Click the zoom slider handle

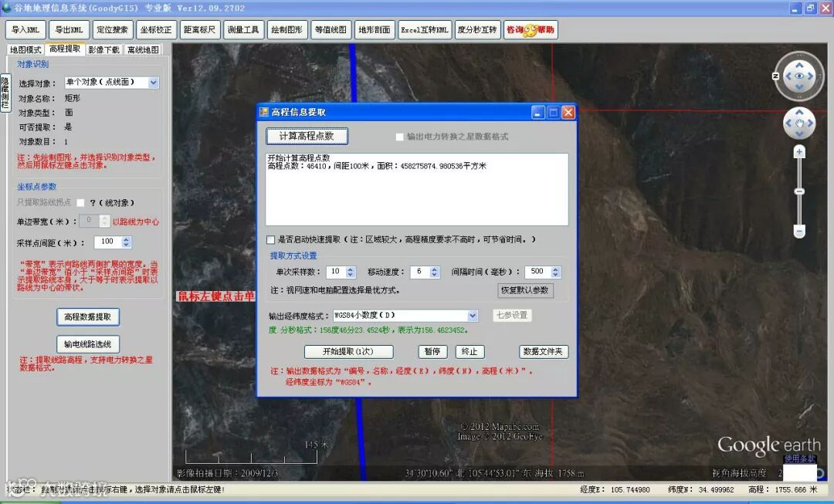[799, 191]
